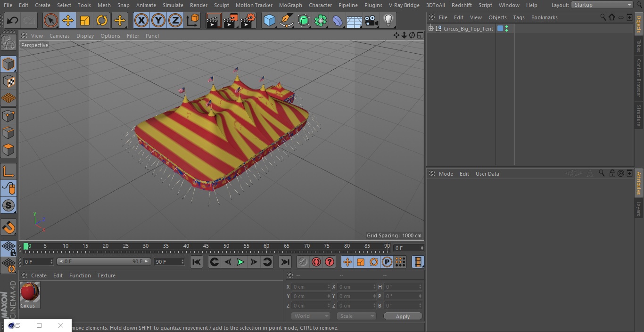Toggle record active objects button
644x332 pixels.
click(303, 262)
